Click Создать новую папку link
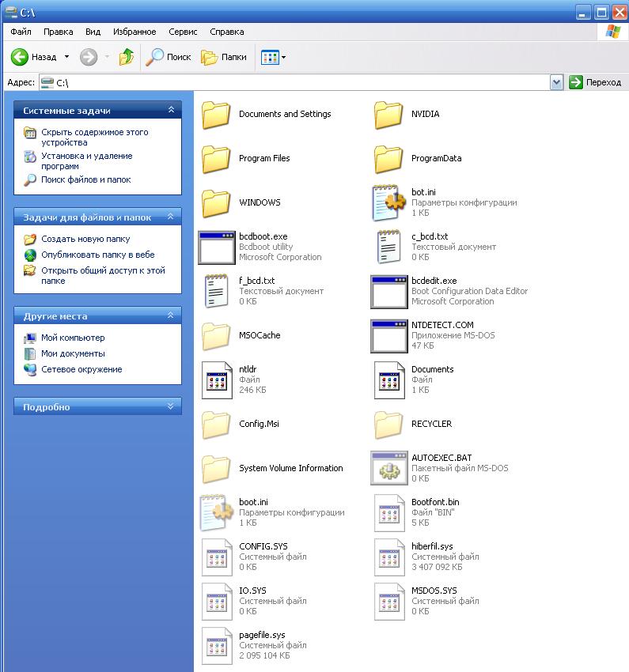Viewport: 629px width, 672px height. 85,239
